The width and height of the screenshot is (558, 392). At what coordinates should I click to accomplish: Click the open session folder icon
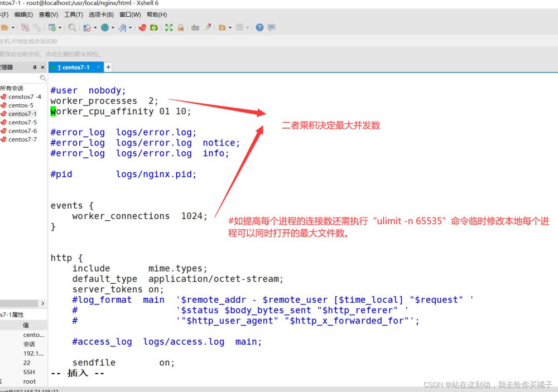4,27
